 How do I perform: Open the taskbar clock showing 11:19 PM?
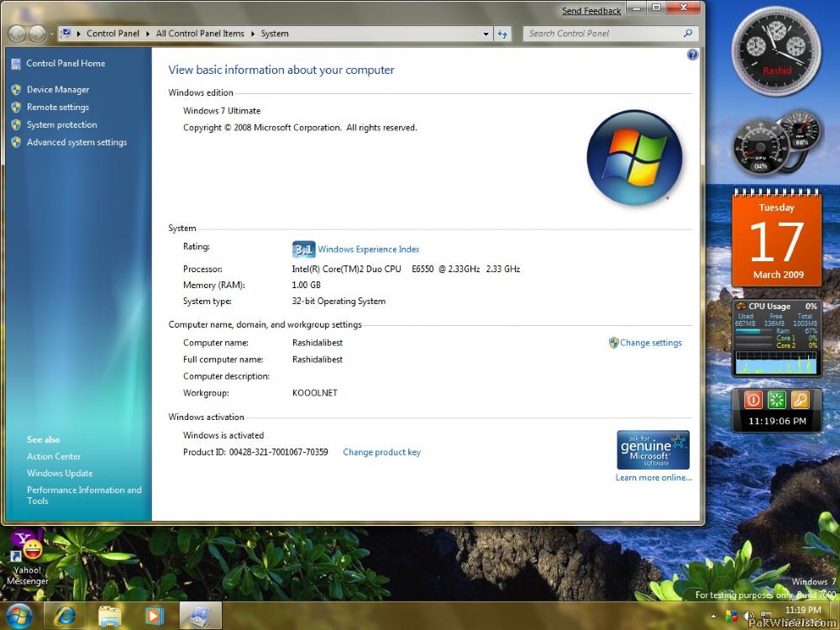click(803, 610)
